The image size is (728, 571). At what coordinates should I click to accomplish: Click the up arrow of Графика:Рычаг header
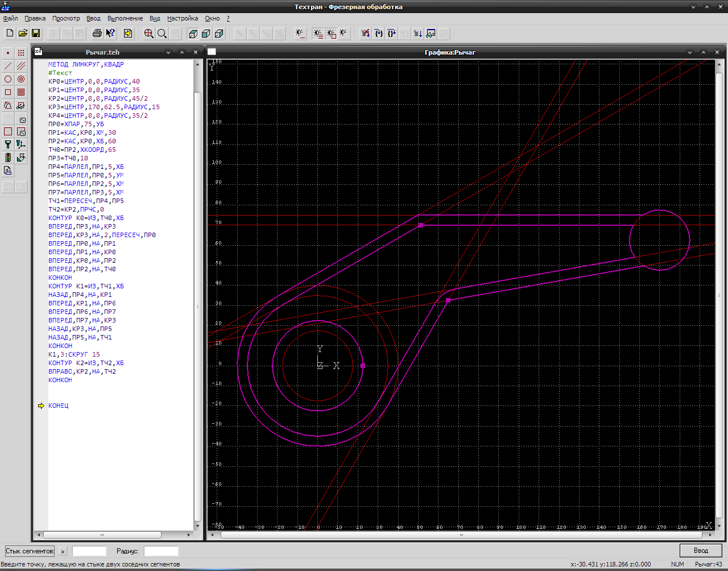pos(704,52)
